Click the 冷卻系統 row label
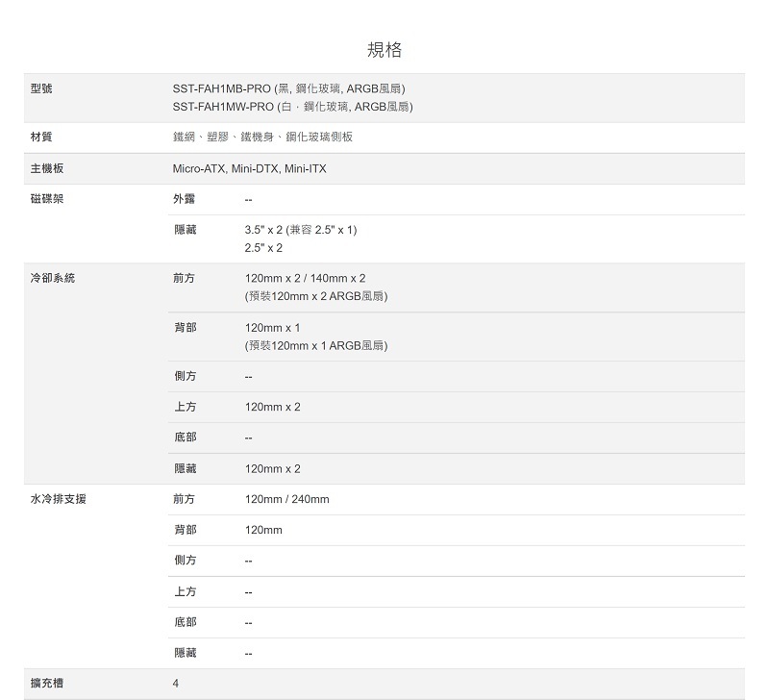 (53, 278)
